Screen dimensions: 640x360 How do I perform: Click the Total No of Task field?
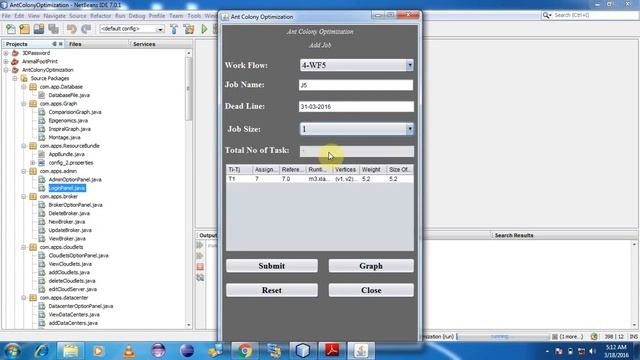click(357, 151)
